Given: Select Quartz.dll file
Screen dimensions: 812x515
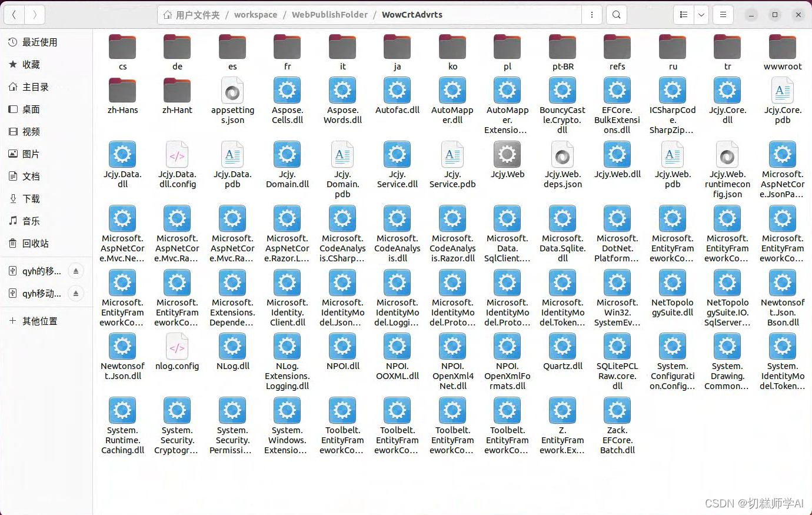Looking at the screenshot, I should 563,352.
